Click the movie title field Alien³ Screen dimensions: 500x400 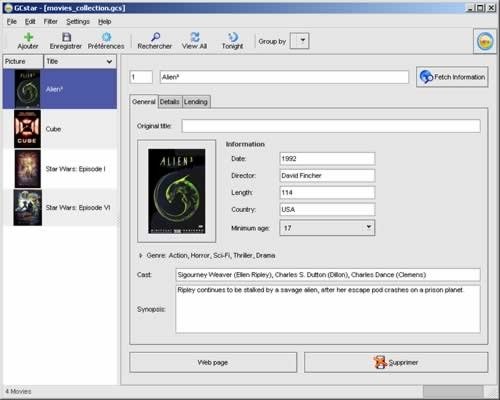tap(284, 77)
